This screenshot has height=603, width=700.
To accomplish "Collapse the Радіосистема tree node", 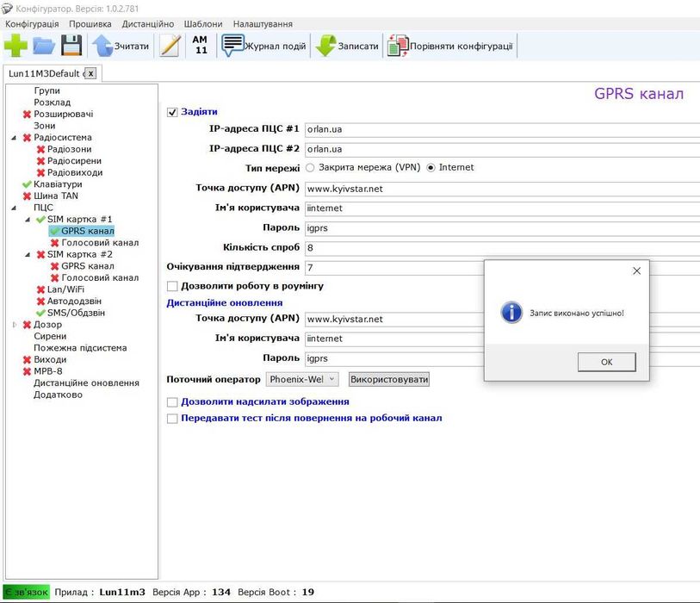I will click(14, 138).
